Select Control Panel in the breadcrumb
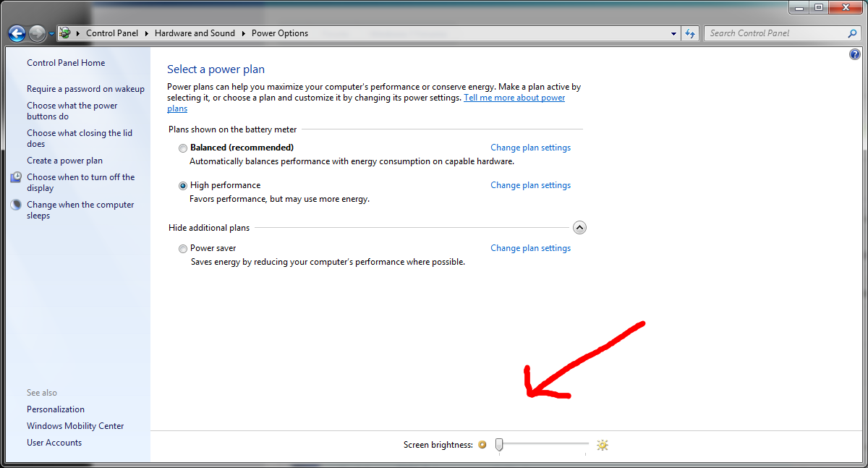Image resolution: width=868 pixels, height=468 pixels. tap(111, 33)
